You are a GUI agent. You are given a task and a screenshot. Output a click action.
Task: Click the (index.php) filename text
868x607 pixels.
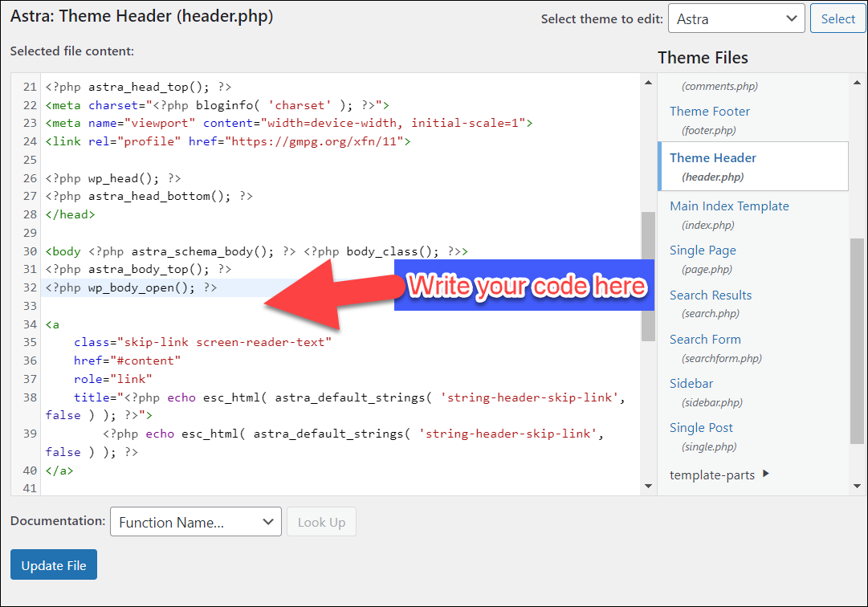click(x=708, y=225)
